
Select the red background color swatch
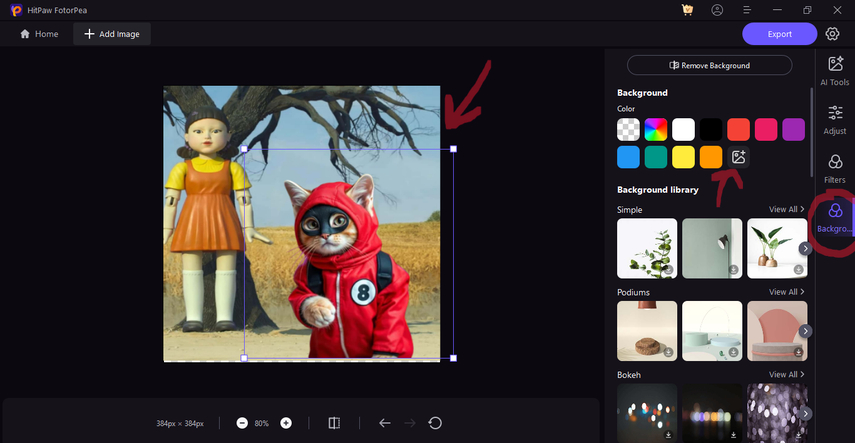pyautogui.click(x=739, y=129)
